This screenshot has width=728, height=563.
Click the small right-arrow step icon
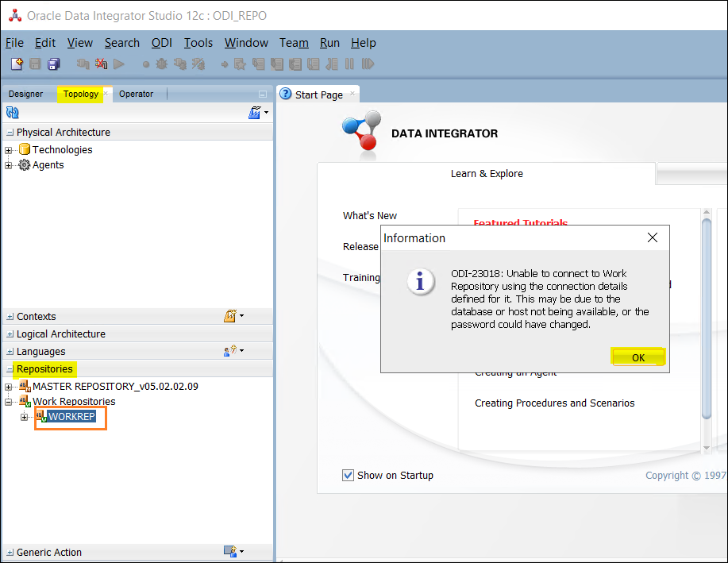tap(225, 64)
